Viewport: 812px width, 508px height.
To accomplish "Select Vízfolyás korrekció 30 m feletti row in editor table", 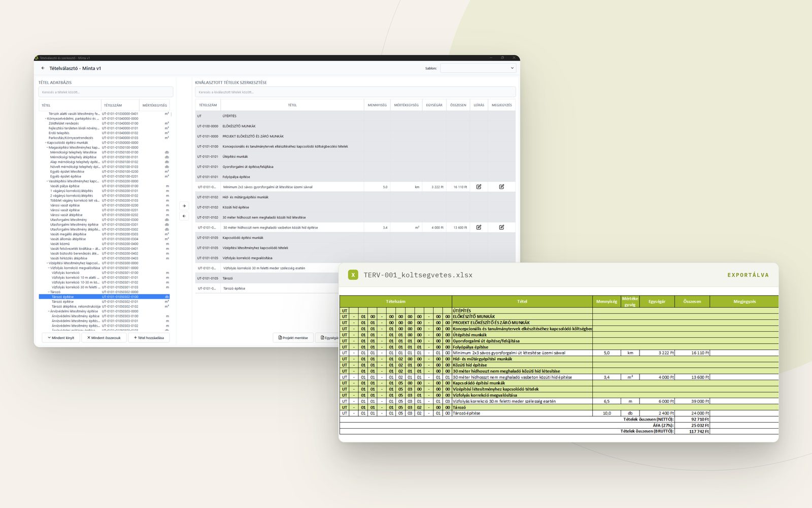I will click(x=267, y=268).
